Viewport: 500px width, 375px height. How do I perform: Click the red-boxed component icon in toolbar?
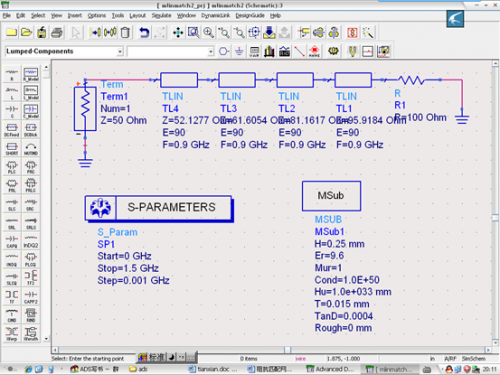(x=352, y=32)
